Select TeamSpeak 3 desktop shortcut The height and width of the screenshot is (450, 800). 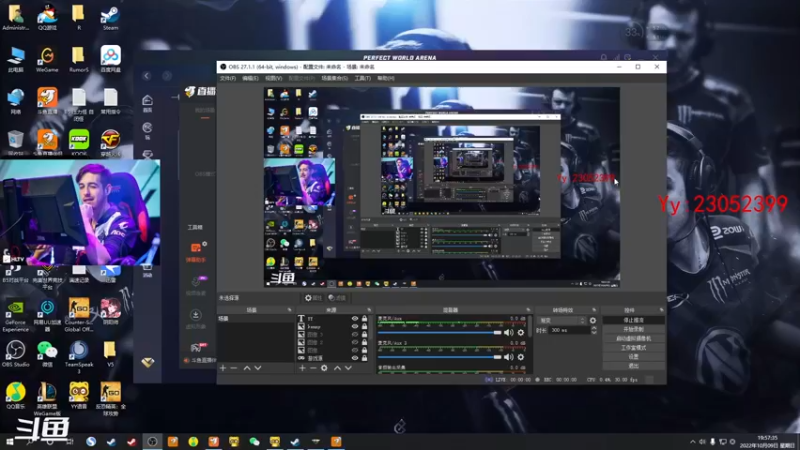click(79, 357)
